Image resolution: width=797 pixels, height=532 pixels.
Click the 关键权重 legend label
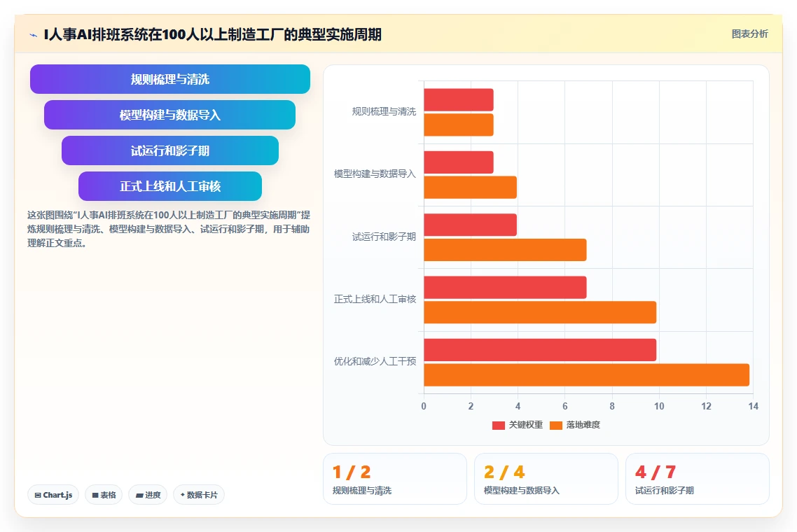pyautogui.click(x=525, y=425)
